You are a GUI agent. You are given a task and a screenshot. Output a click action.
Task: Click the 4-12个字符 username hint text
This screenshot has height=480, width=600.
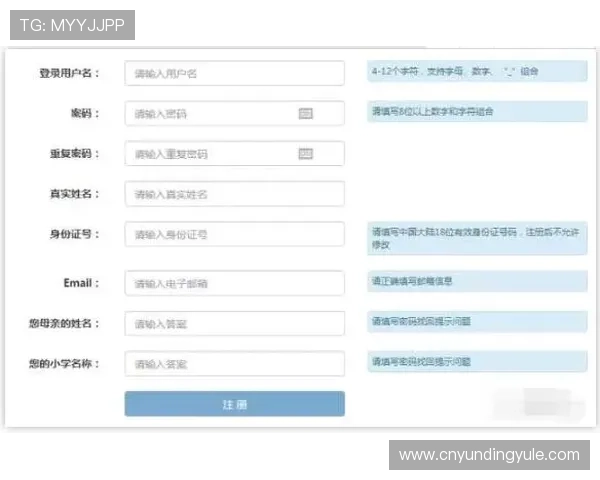pyautogui.click(x=455, y=71)
